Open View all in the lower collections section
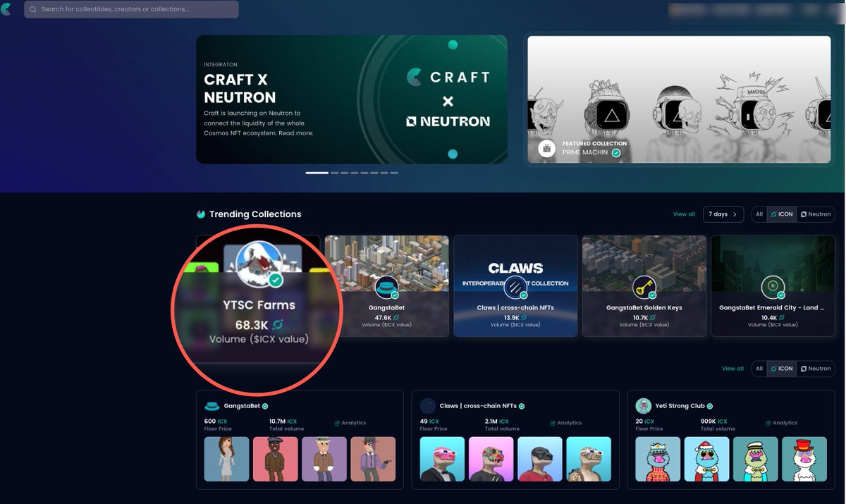The width and height of the screenshot is (846, 504). (x=732, y=369)
